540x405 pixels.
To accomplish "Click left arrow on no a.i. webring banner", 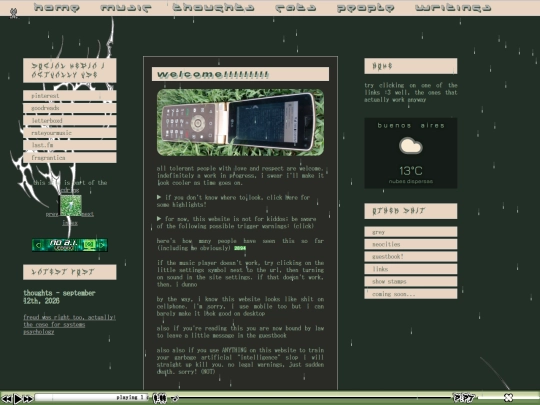I will [x=39, y=245].
